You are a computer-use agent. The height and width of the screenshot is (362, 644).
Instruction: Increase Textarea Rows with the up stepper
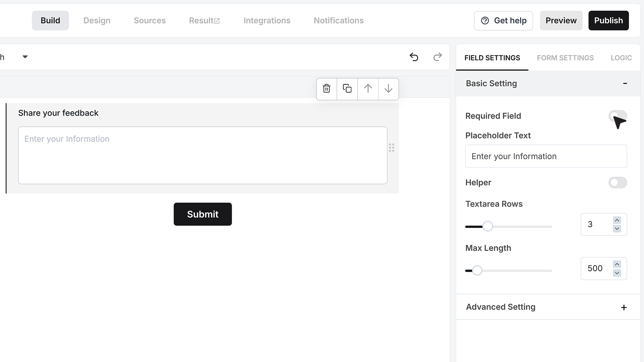[617, 220]
